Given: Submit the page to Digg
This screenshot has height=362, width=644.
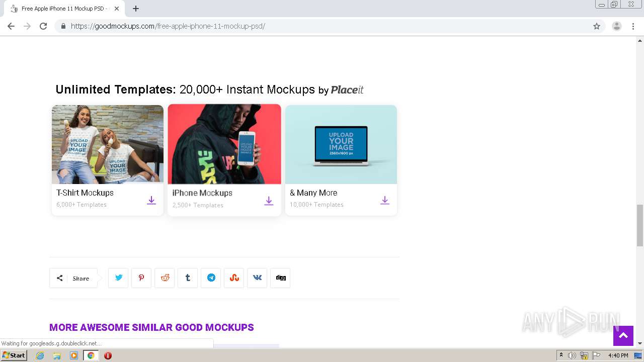Looking at the screenshot, I should point(280,278).
